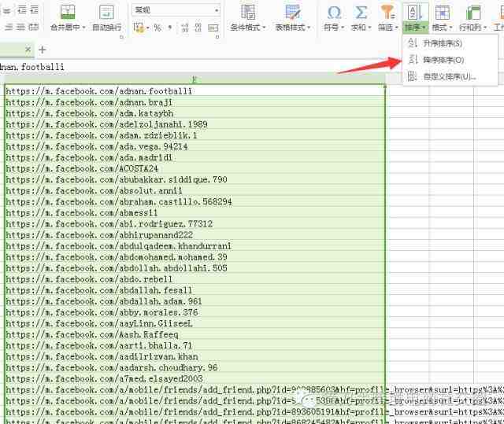
Task: Close the current document tab
Action: pyautogui.click(x=28, y=50)
